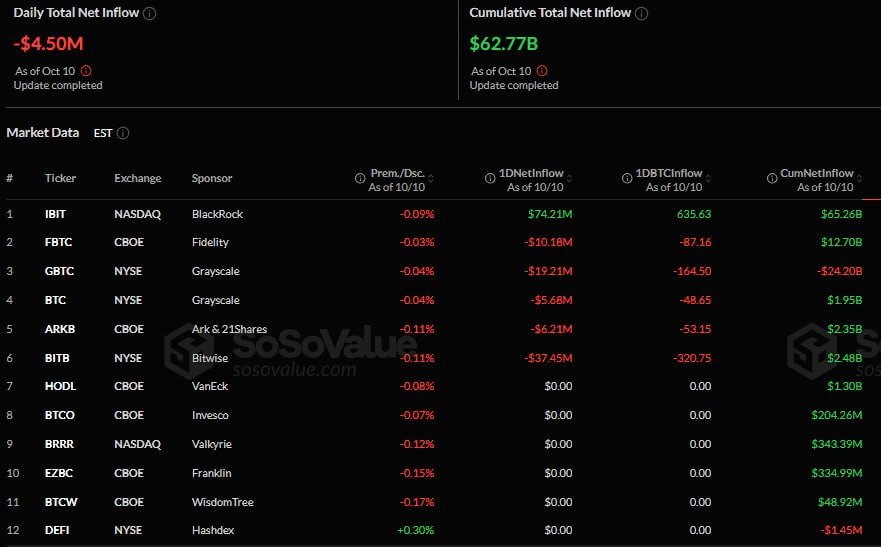Sort table by Exchange column header
The height and width of the screenshot is (547, 881).
coord(137,178)
